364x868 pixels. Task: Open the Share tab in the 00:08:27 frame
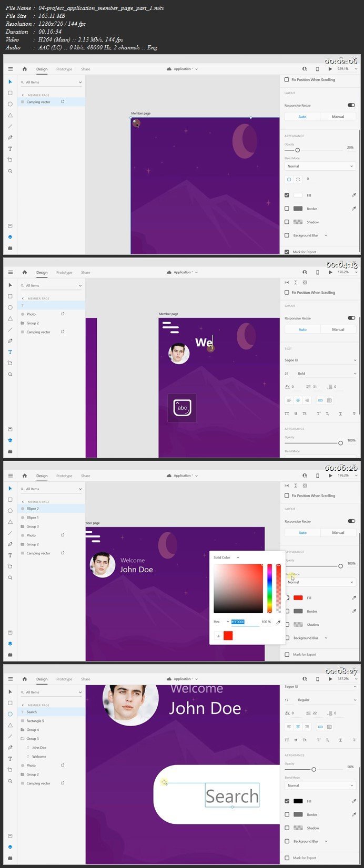click(x=86, y=679)
